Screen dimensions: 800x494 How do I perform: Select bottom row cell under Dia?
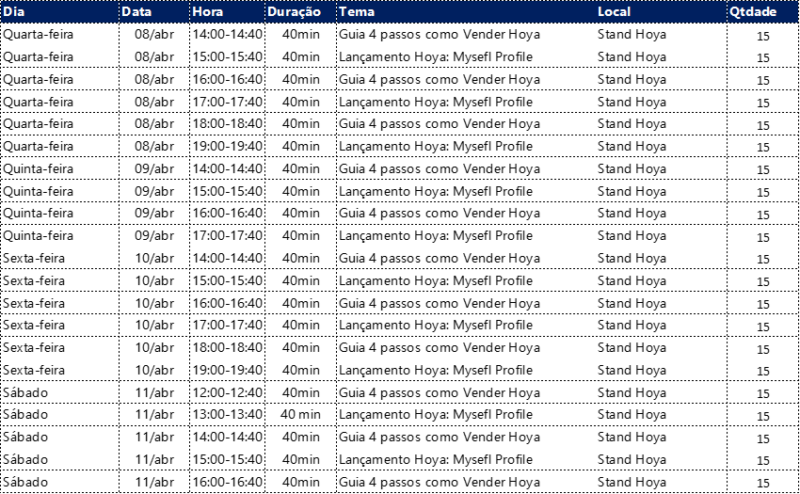pyautogui.click(x=59, y=482)
